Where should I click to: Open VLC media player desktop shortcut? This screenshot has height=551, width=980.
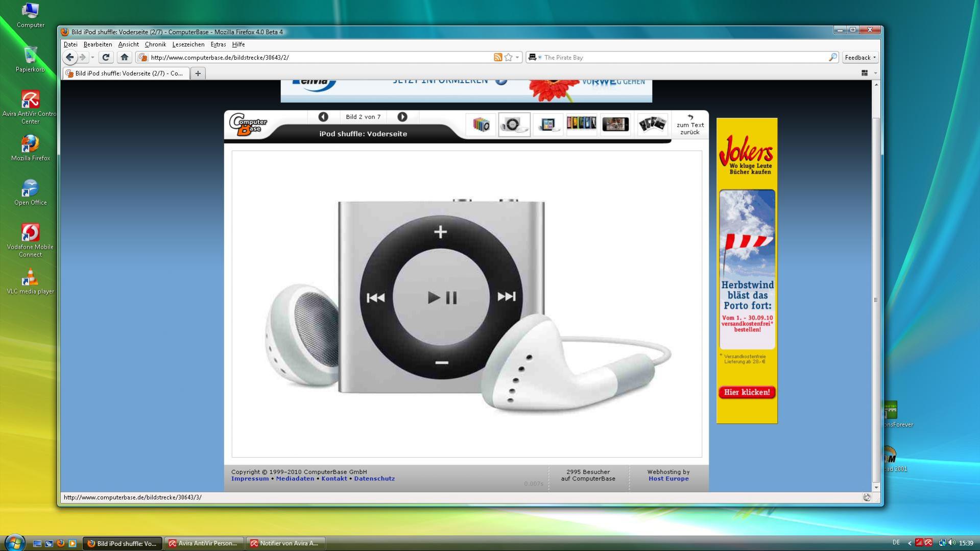(30, 281)
